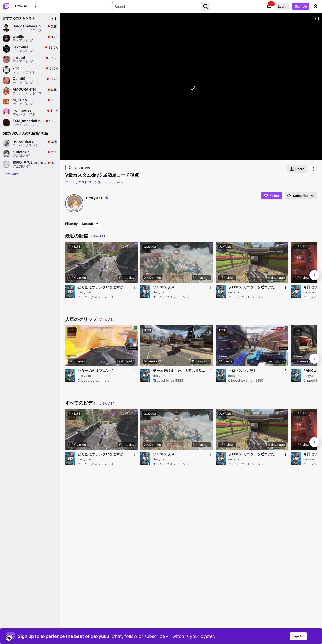Viewport: 322px width, 644px height.
Task: Open options for ひなーののオプニング clip
Action: tap(135, 371)
